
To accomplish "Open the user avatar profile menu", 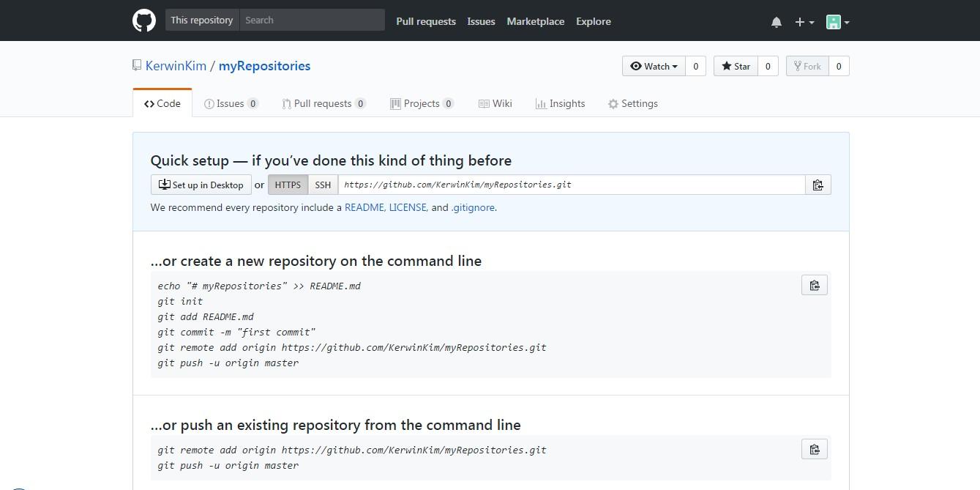I will click(x=838, y=22).
